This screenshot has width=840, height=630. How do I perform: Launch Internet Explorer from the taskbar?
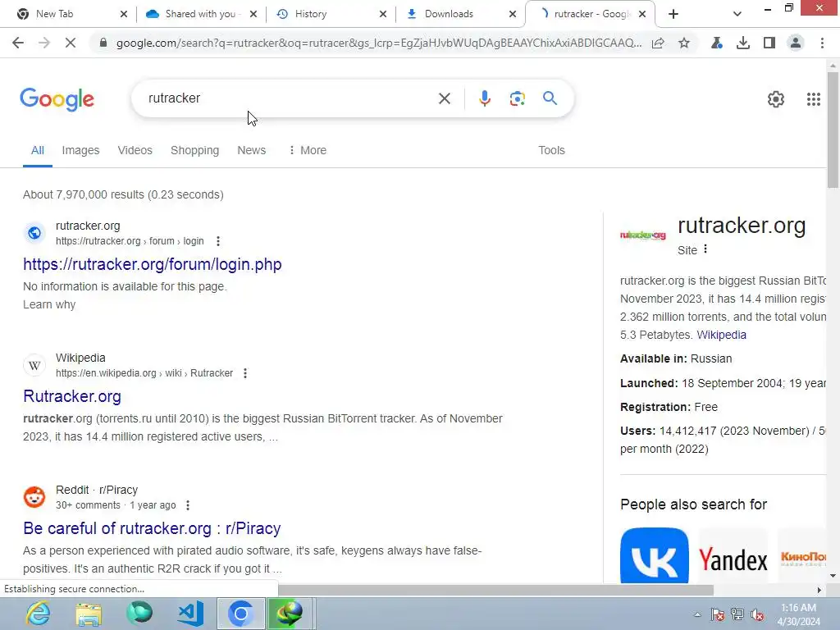click(x=38, y=614)
